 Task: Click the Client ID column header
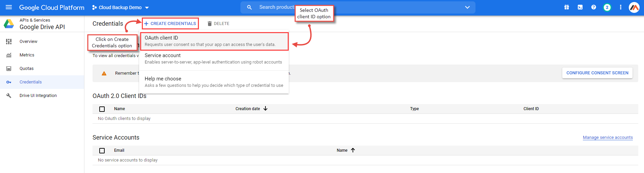(531, 109)
